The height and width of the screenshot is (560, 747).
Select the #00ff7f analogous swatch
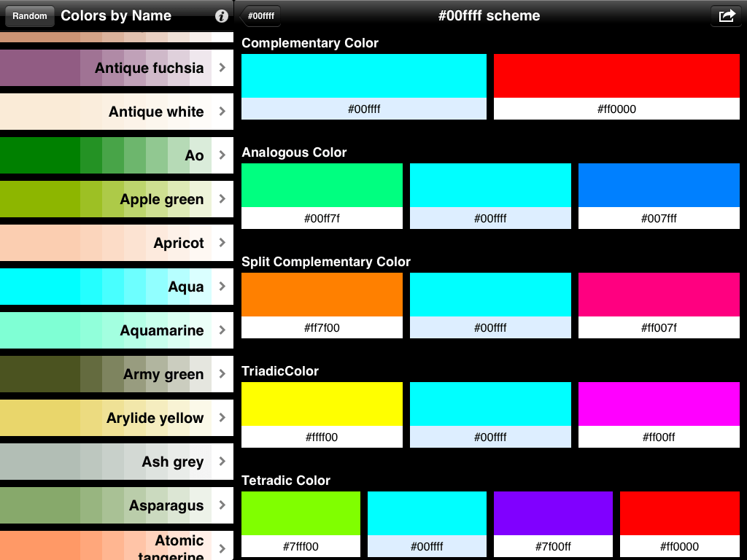tap(321, 184)
